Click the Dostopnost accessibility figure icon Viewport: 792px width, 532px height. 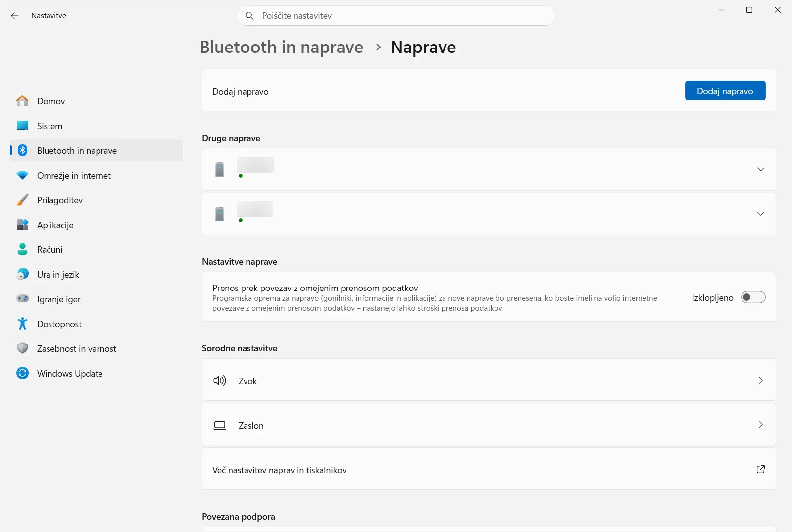(22, 324)
